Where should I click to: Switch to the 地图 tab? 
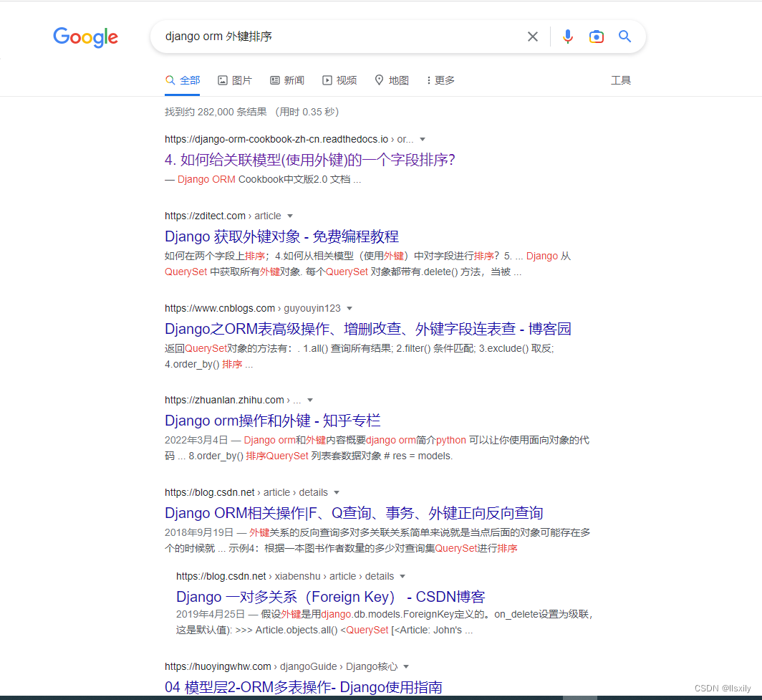(x=392, y=80)
